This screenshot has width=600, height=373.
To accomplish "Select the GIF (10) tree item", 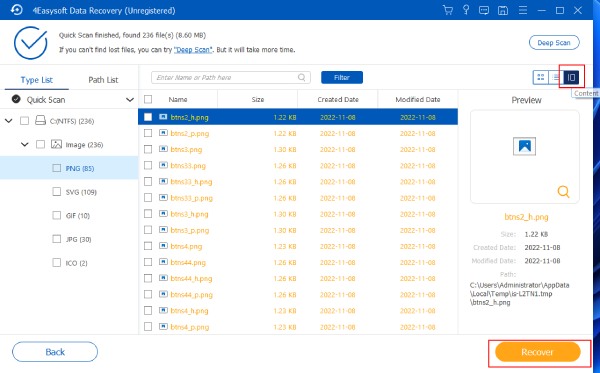I will pyautogui.click(x=78, y=216).
